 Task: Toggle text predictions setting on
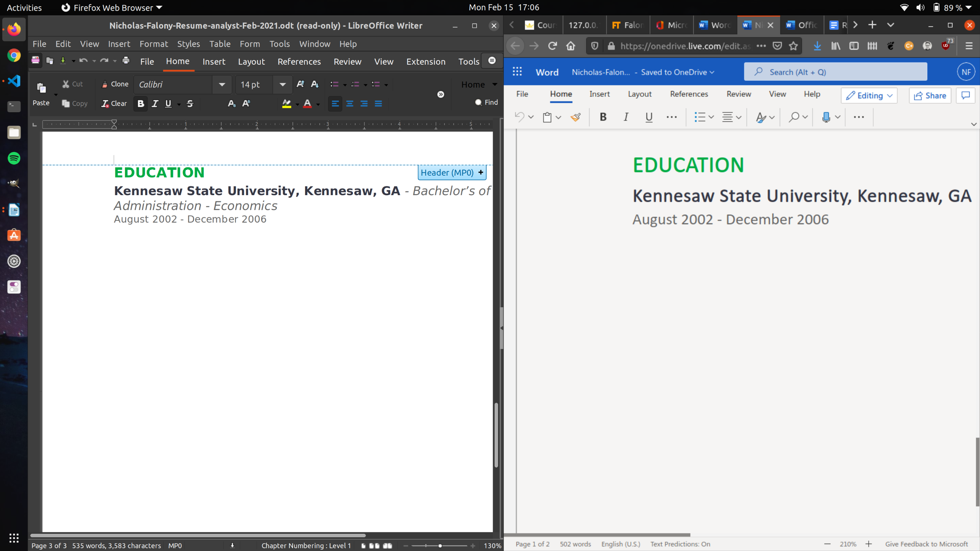tap(680, 544)
